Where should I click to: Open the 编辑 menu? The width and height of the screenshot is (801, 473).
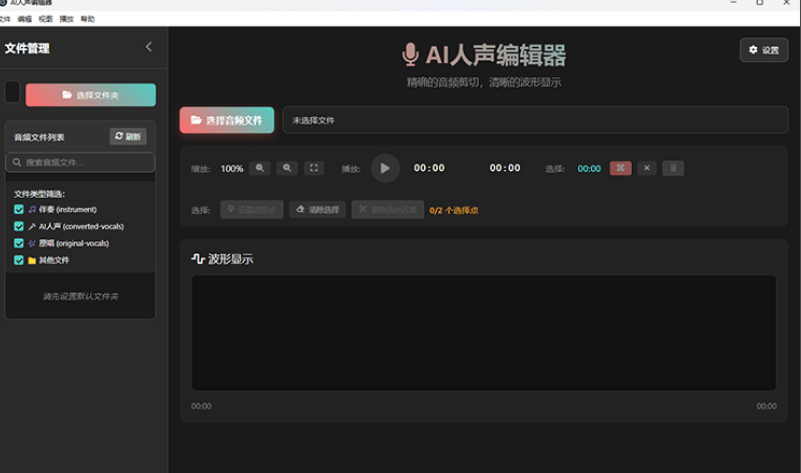pyautogui.click(x=25, y=19)
